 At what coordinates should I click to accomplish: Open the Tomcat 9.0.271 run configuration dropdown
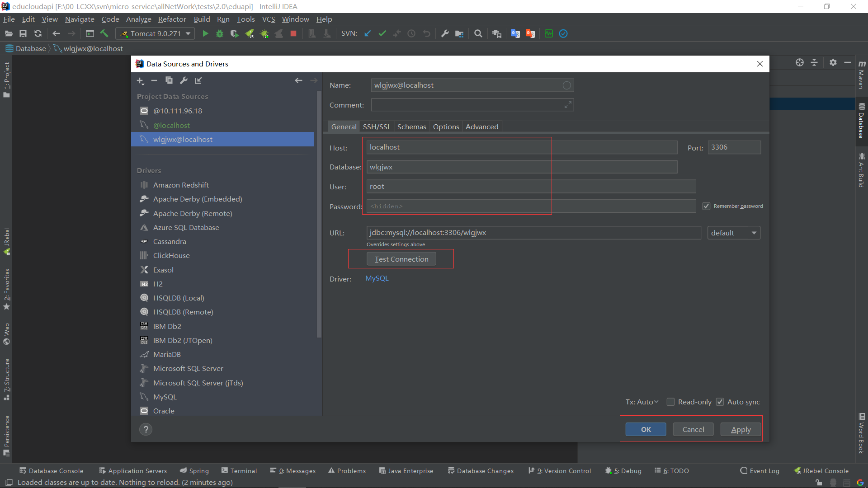tap(155, 33)
